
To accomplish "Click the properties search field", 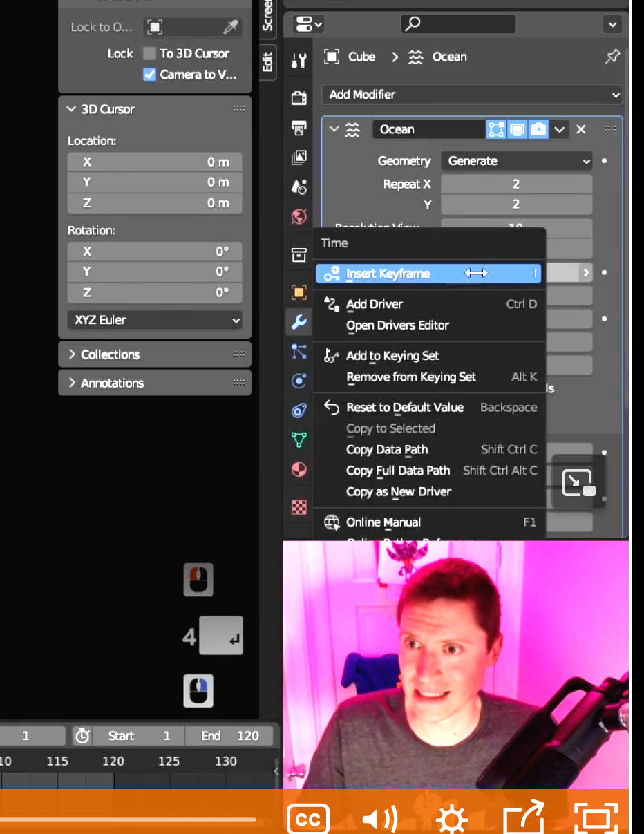I will coord(458,25).
